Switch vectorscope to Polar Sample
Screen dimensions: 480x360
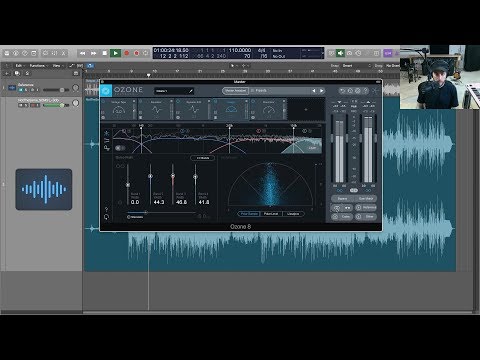click(x=249, y=214)
